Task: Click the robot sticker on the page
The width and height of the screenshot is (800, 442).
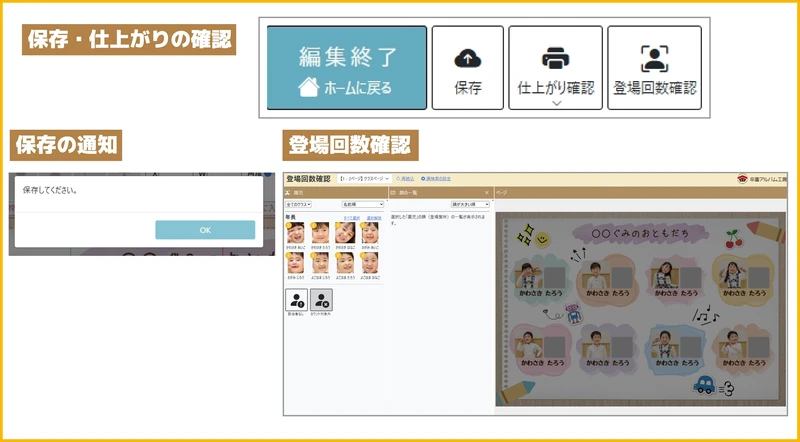Action: (573, 312)
